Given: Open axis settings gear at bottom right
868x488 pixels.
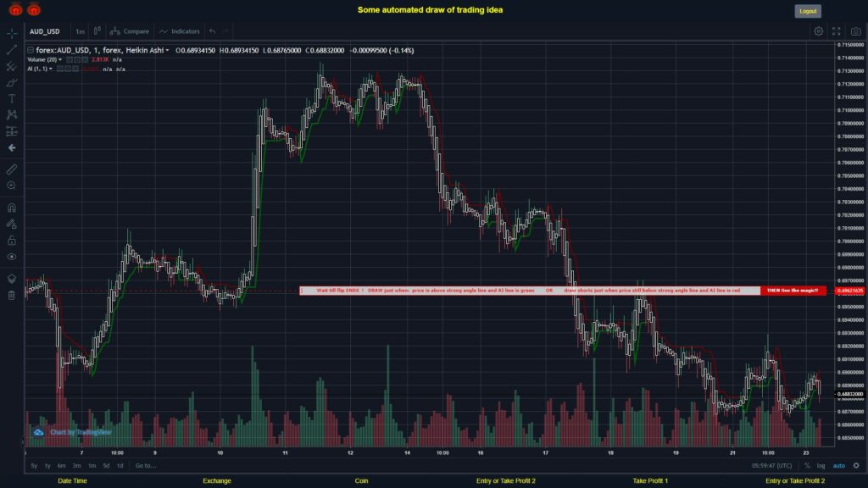Looking at the screenshot, I should click(x=856, y=466).
